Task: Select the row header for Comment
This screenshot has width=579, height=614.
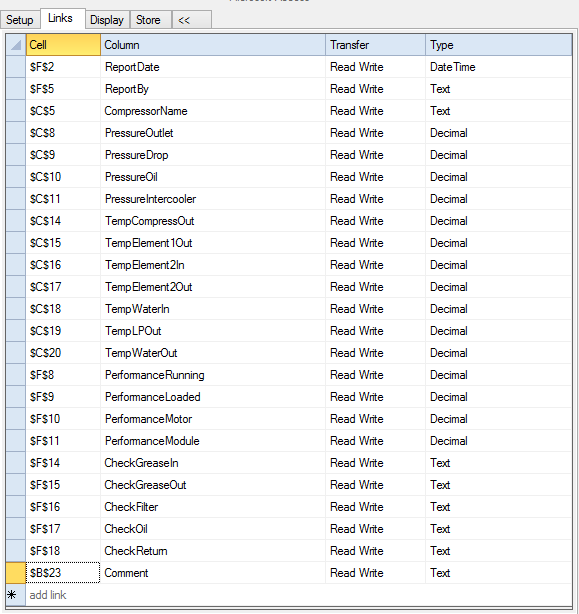Action: 16,573
